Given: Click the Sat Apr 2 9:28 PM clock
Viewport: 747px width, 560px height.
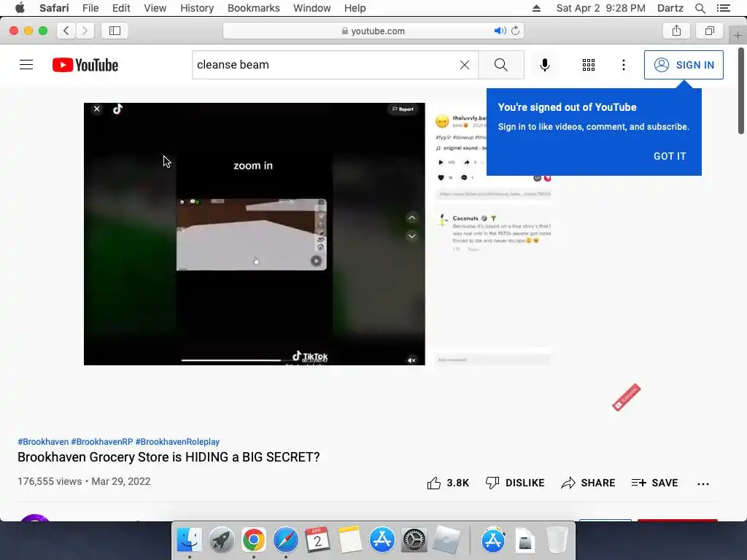Looking at the screenshot, I should [x=600, y=8].
